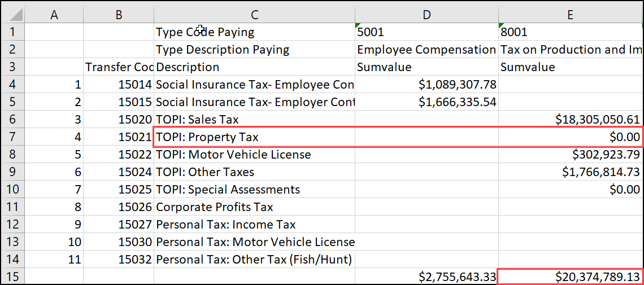This screenshot has width=644, height=285.
Task: Select the cell containing 5001
Action: pyautogui.click(x=427, y=32)
